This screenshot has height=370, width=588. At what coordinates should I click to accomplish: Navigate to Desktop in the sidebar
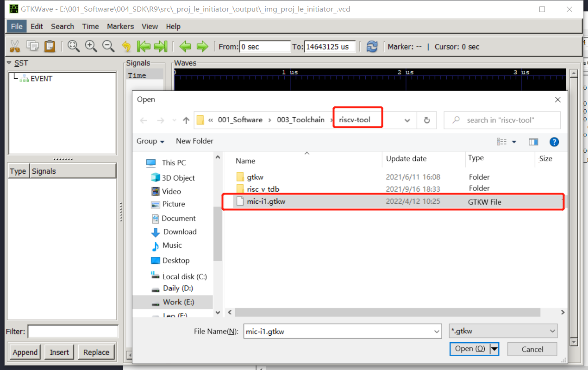point(176,260)
